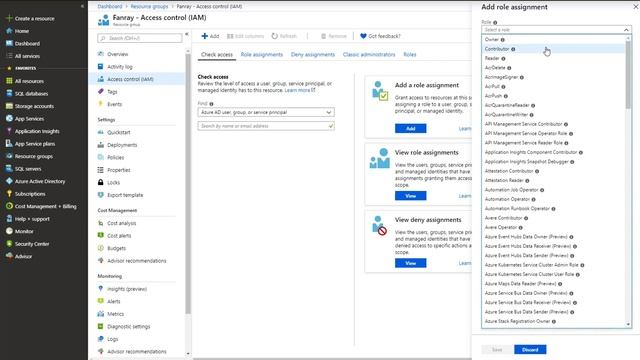This screenshot has width=640, height=360.
Task: Click Discard button in Add role panel
Action: [530, 350]
